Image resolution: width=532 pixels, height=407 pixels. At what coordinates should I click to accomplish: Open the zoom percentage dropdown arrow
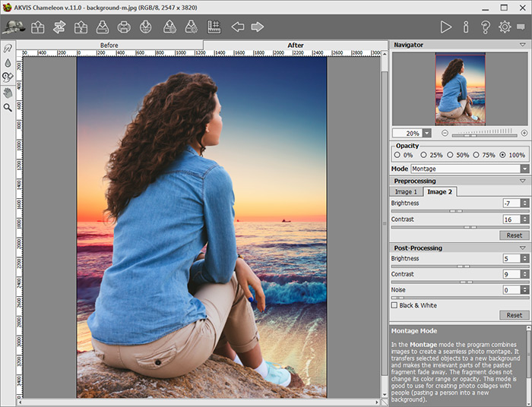[x=427, y=133]
